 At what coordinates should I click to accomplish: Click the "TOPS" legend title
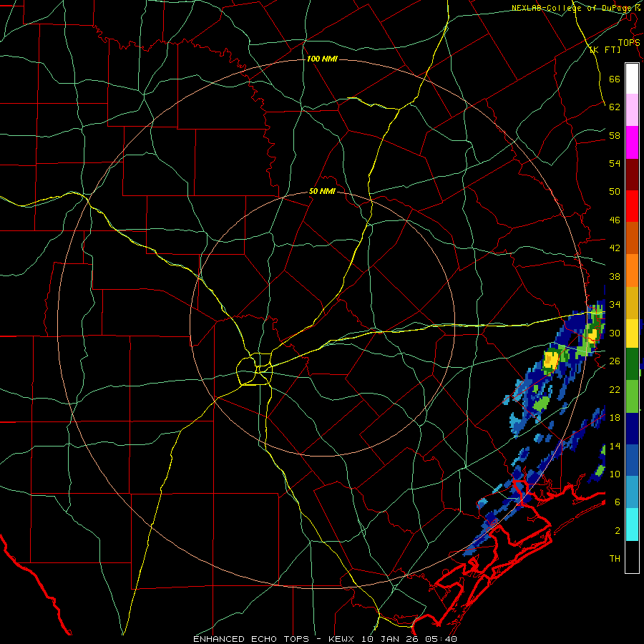[629, 42]
